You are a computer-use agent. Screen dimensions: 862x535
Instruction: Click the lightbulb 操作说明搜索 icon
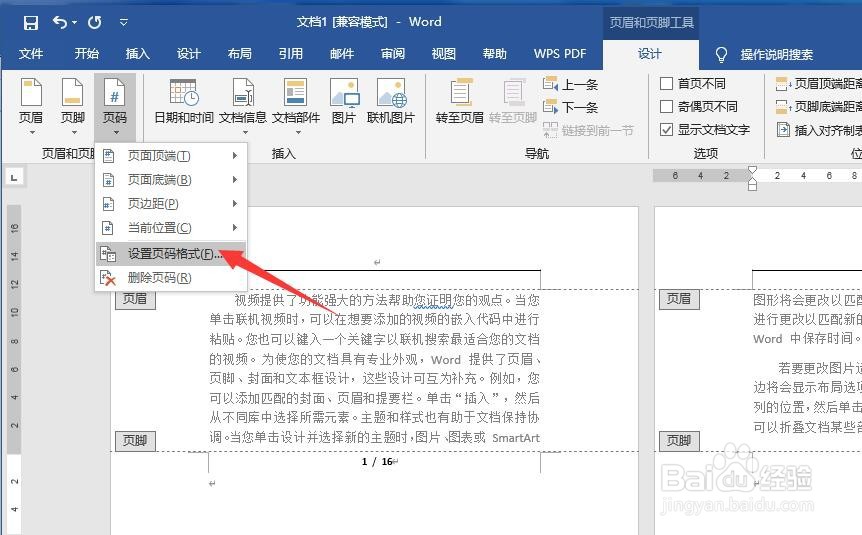click(x=721, y=54)
